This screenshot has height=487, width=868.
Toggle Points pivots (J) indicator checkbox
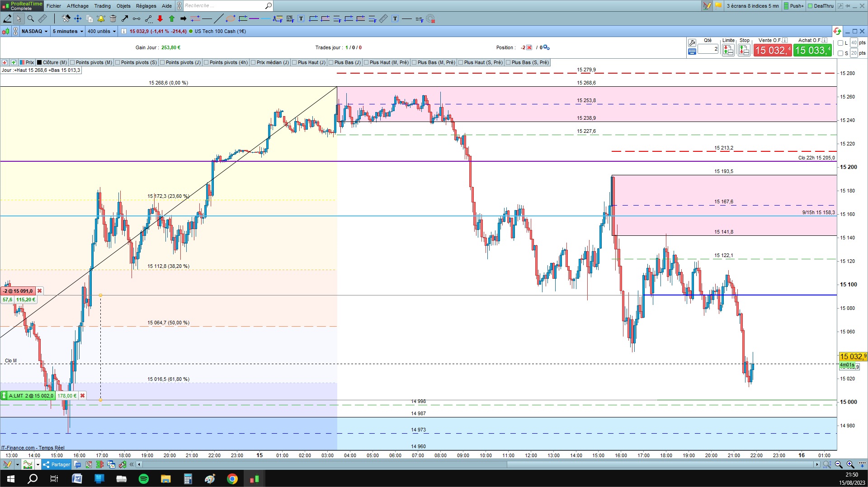coord(162,62)
